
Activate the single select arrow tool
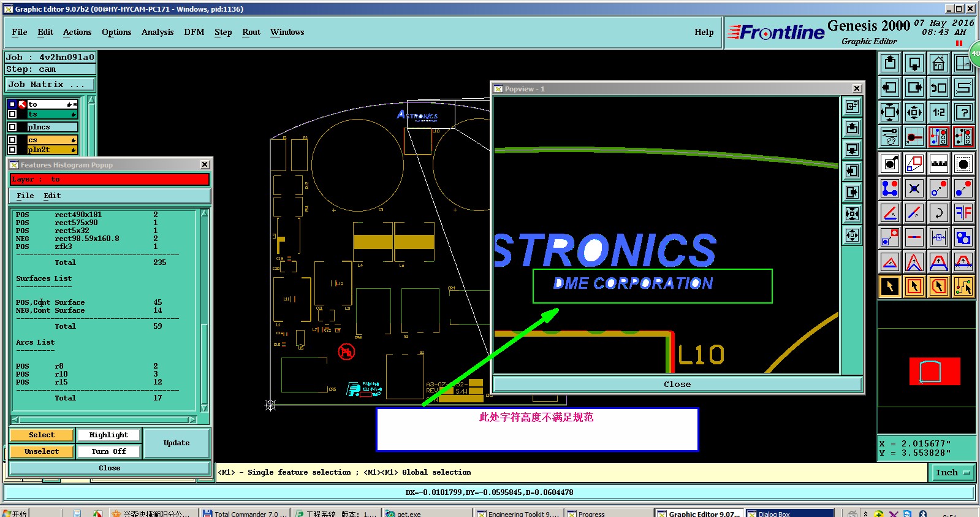coord(890,286)
